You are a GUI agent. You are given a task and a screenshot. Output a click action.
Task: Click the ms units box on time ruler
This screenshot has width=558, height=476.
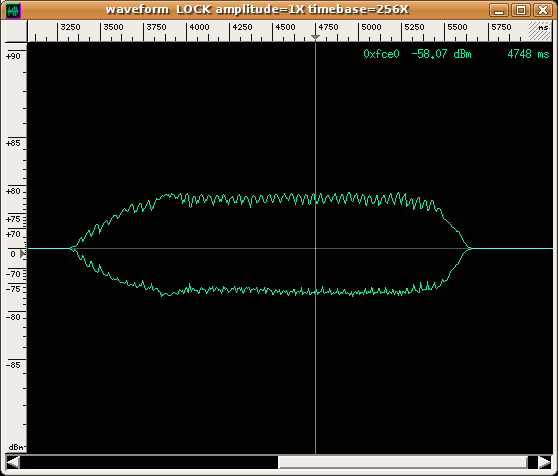tap(540, 31)
